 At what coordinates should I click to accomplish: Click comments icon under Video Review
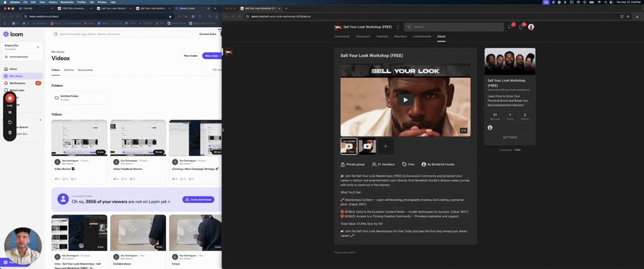(x=65, y=179)
